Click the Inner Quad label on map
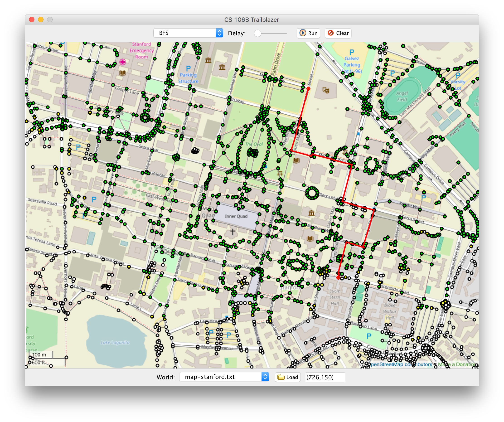 (236, 216)
